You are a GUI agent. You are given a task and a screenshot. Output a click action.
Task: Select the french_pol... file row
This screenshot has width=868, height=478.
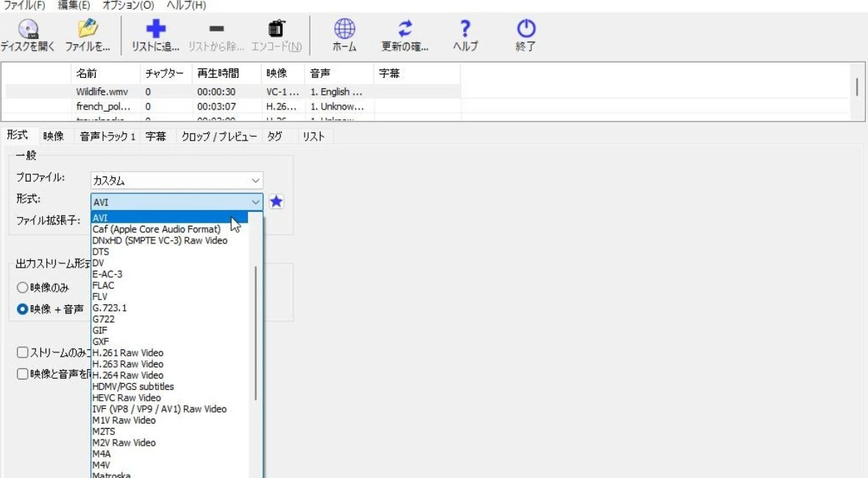coord(233,106)
